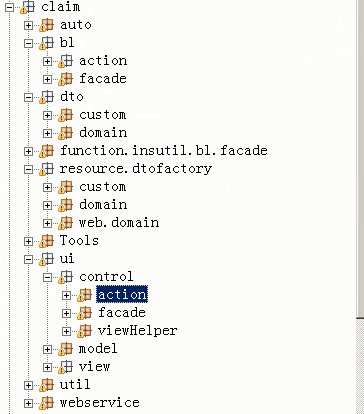Click the vertical scrollbar on the right edge
Image resolution: width=364 pixels, height=414 pixels.
click(x=360, y=158)
